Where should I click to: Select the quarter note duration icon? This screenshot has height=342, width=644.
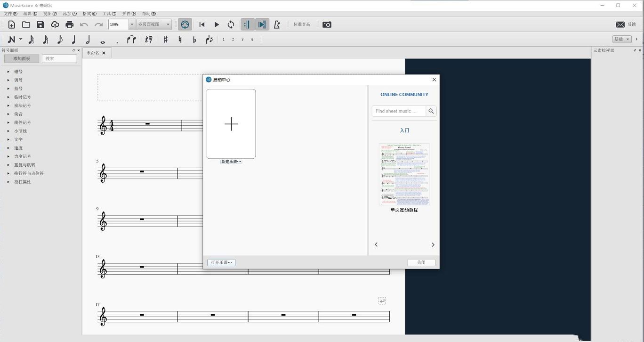[x=73, y=39]
